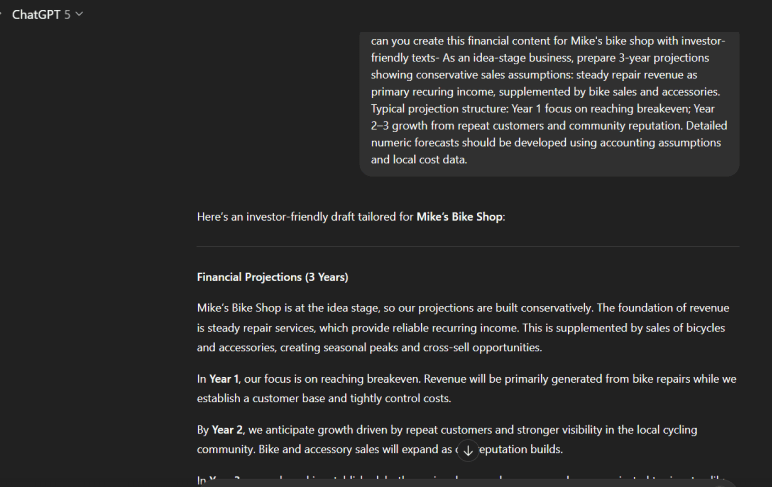Image resolution: width=772 pixels, height=487 pixels.
Task: Click the sentence starting "Mike's Bike Shop is at the idea stage"
Action: [x=320, y=308]
